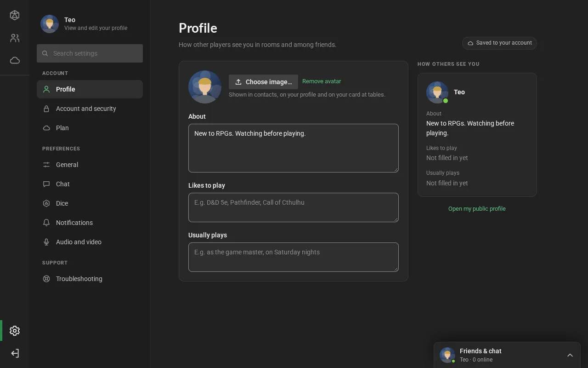Click the lock icon beside Account and security
This screenshot has height=368, width=588.
tap(46, 109)
